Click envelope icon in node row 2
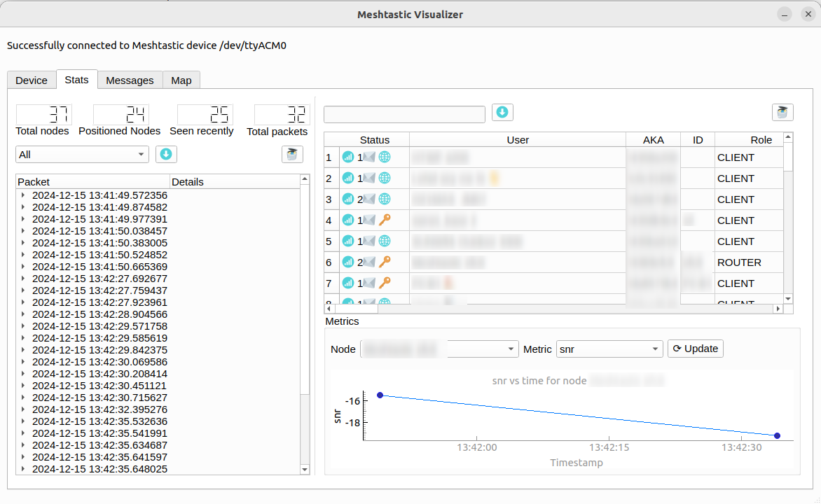 coord(369,178)
